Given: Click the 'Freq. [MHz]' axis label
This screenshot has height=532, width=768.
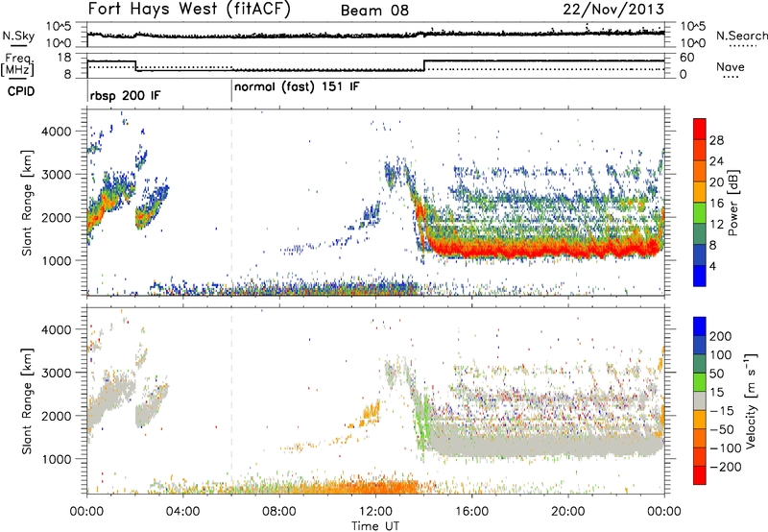Looking at the screenshot, I should pos(18,65).
